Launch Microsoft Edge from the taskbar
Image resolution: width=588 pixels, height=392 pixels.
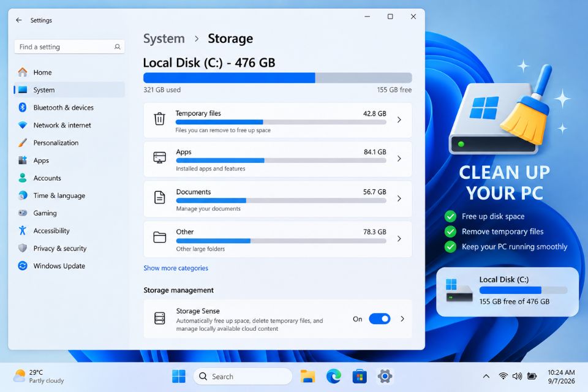click(x=333, y=376)
